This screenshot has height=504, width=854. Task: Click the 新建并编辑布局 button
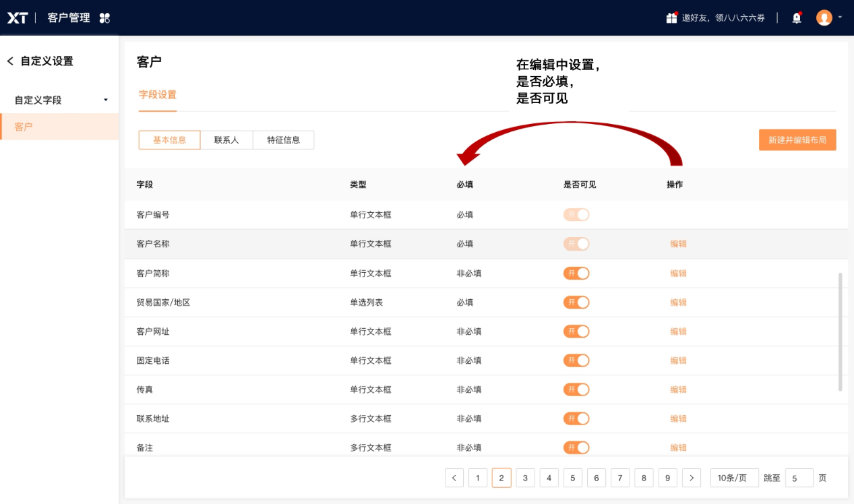tap(797, 139)
